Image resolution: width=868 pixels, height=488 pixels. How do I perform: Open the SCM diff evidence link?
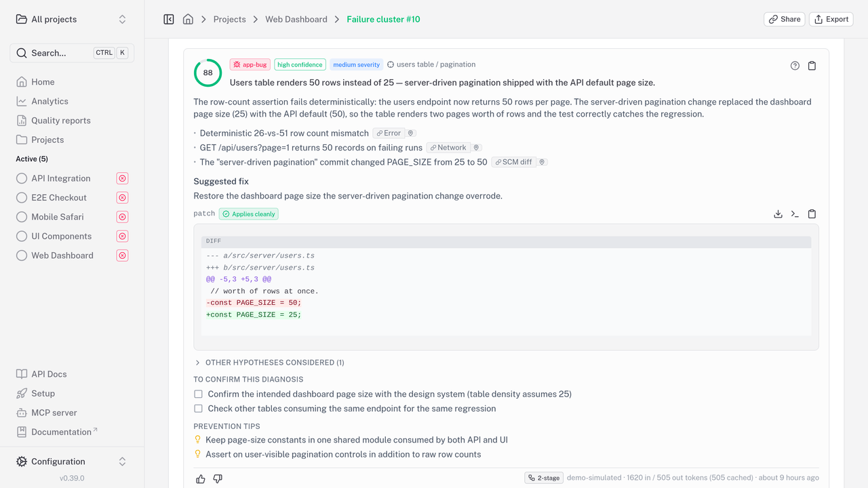[x=513, y=162]
